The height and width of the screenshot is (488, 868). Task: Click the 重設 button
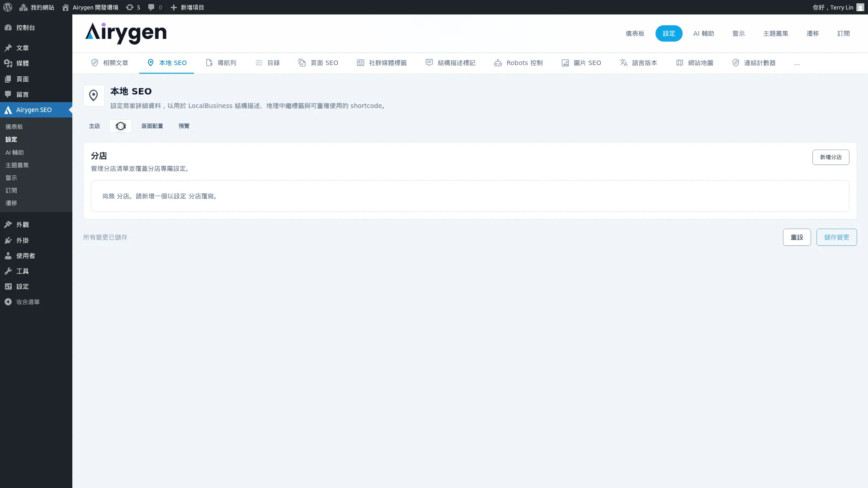pos(797,237)
